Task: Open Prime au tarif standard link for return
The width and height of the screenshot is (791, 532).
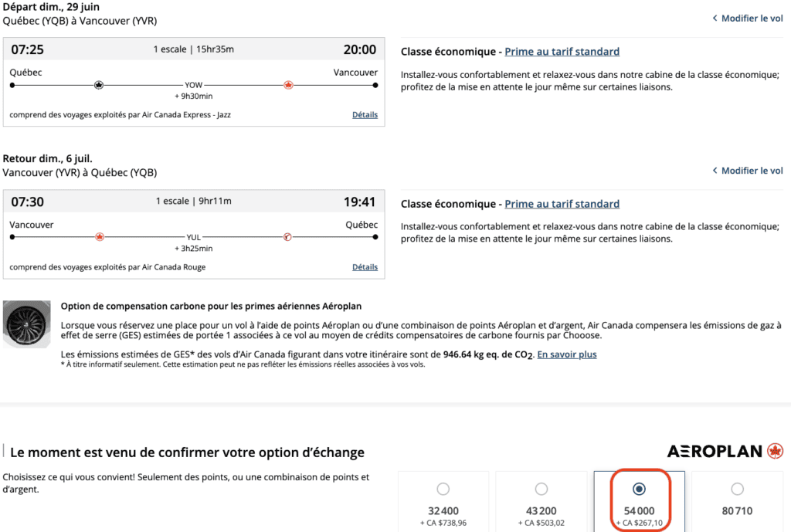Action: (562, 204)
